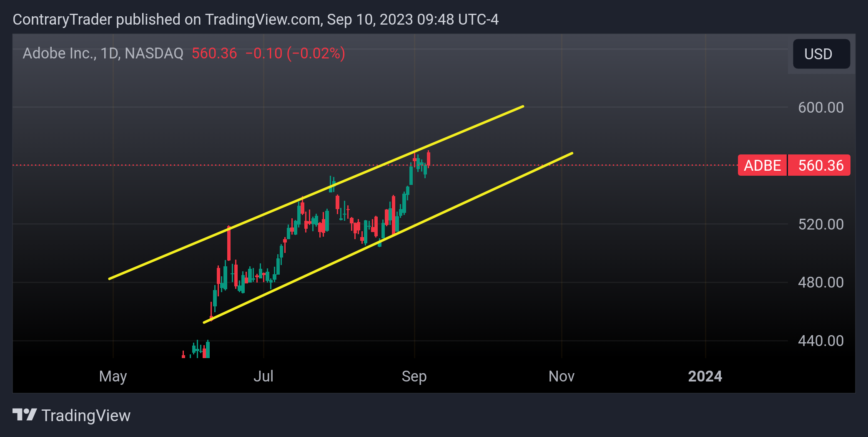
Task: Click the 480.00 price axis label
Action: click(x=820, y=283)
